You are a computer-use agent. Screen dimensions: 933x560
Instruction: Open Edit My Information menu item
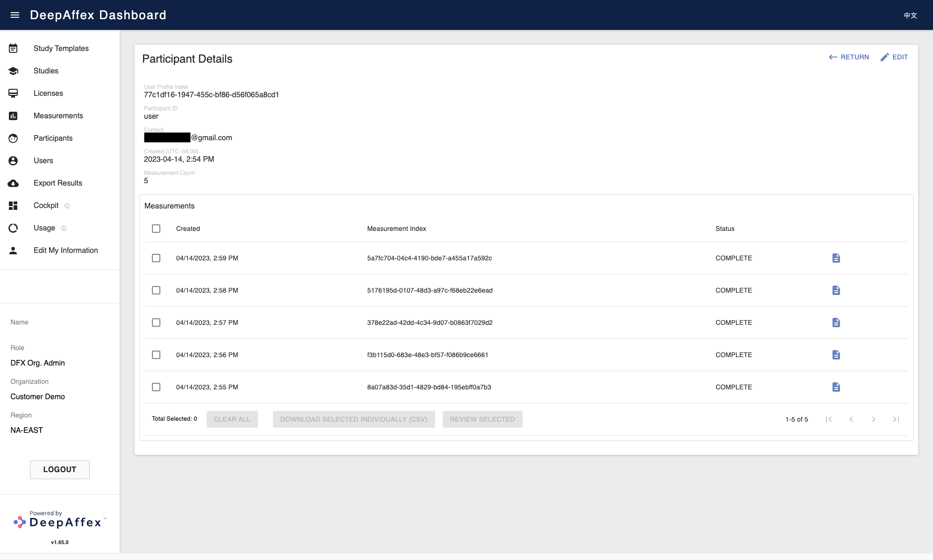coord(60,250)
